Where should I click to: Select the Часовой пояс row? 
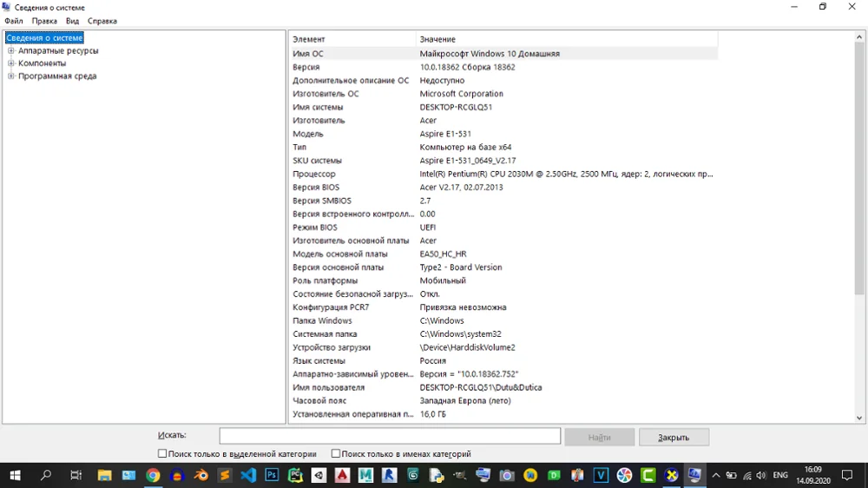(x=503, y=400)
